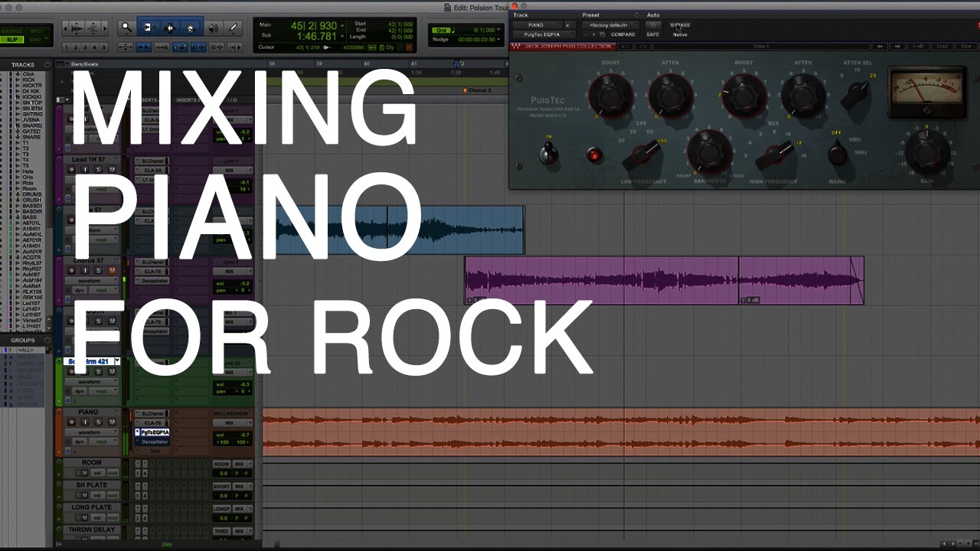The height and width of the screenshot is (551, 980).
Task: Select the Grabber hand tool
Action: pos(191,28)
